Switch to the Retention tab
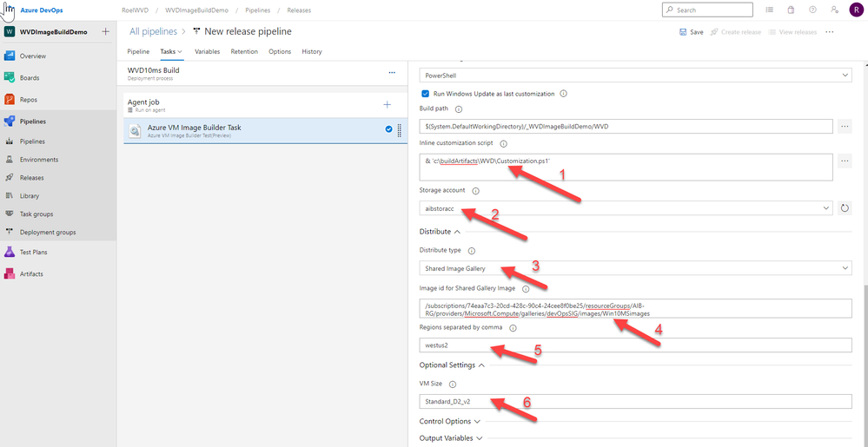This screenshot has height=447, width=868. [x=244, y=51]
